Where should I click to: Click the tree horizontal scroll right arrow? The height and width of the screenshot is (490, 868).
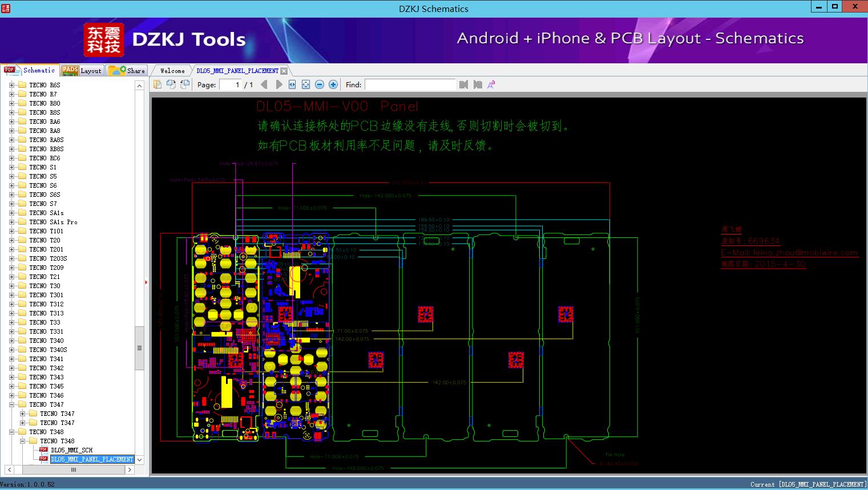(130, 470)
